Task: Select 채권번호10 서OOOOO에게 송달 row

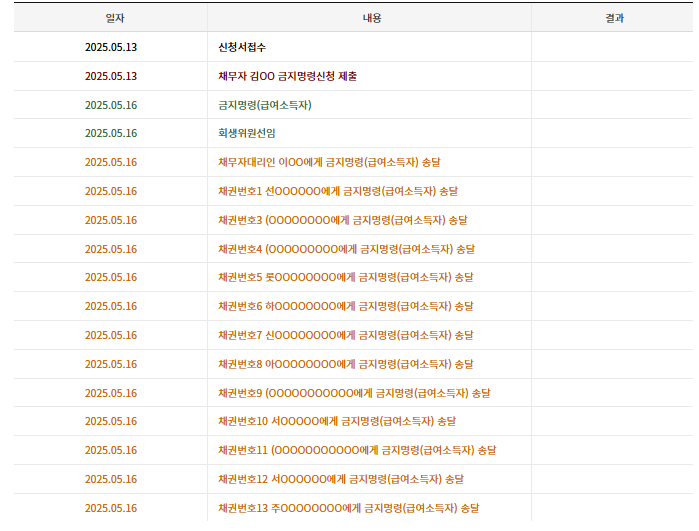Action: pyautogui.click(x=353, y=421)
